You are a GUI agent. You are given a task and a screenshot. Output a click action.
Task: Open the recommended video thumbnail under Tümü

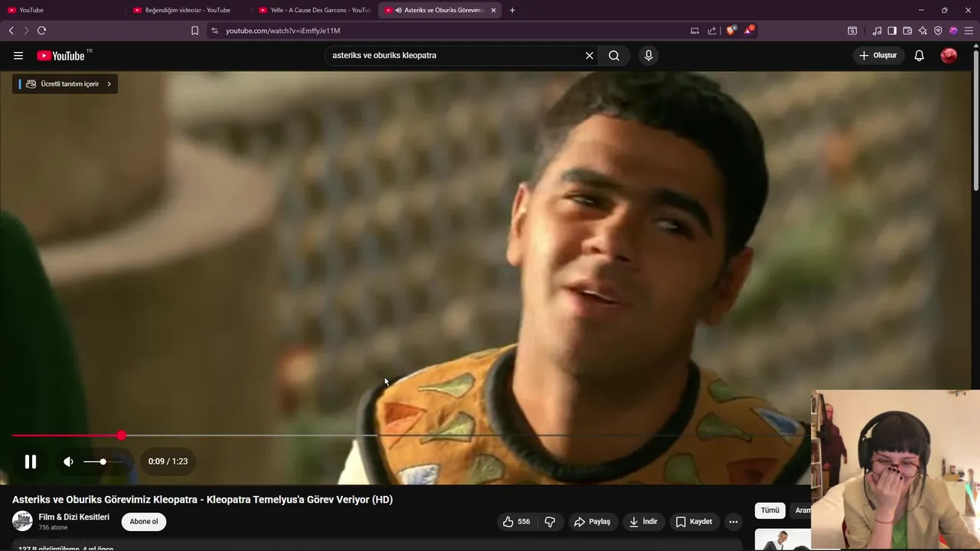coord(782,539)
